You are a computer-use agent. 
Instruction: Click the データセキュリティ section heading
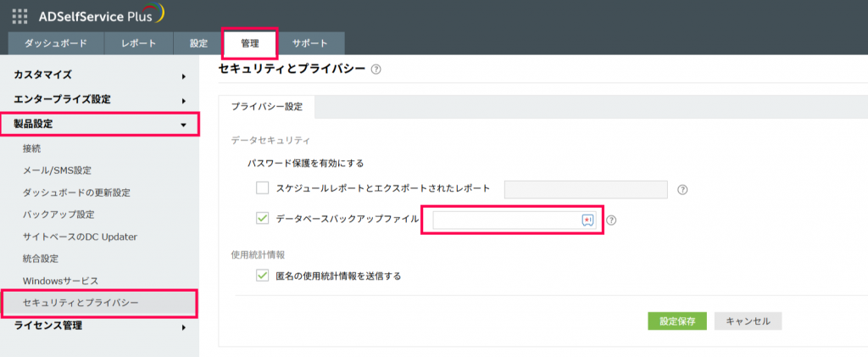[270, 141]
